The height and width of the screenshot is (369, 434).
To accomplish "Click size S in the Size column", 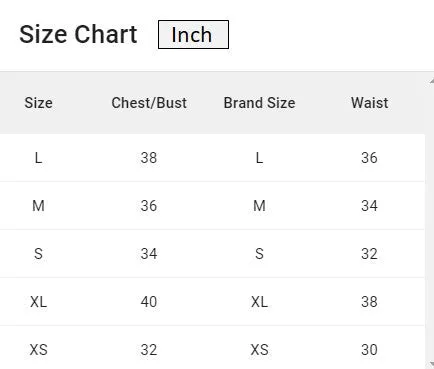I will click(x=38, y=254).
